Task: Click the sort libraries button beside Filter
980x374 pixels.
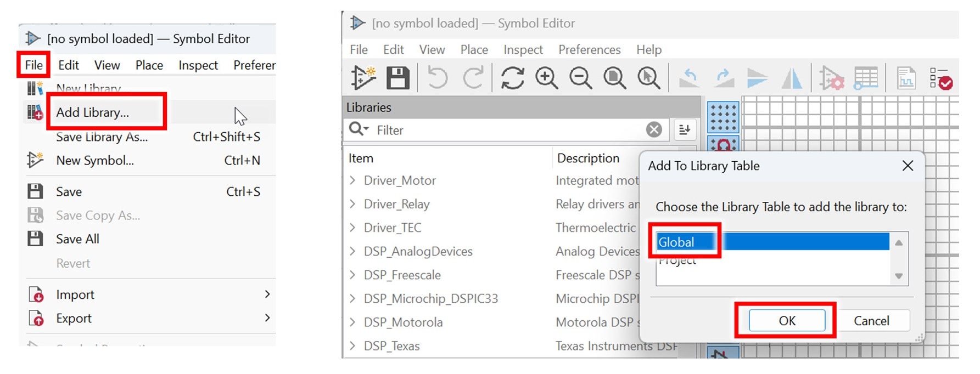Action: click(685, 130)
